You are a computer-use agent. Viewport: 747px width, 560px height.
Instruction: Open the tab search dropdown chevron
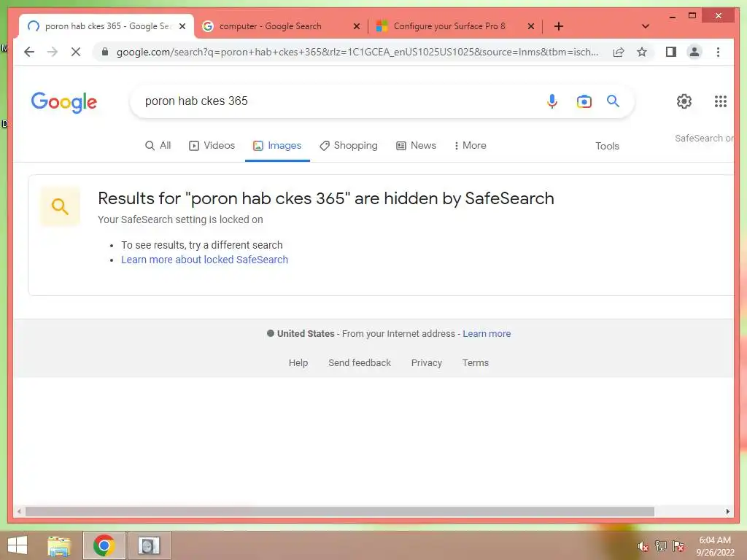[x=646, y=26]
